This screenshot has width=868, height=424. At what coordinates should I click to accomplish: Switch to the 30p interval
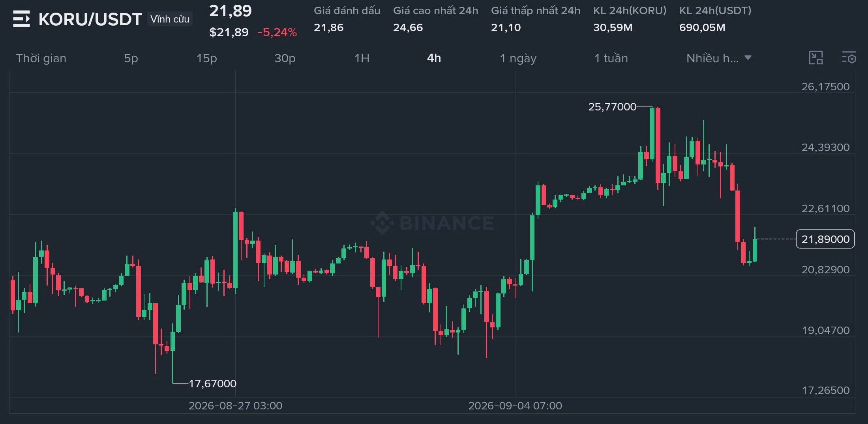pos(285,58)
